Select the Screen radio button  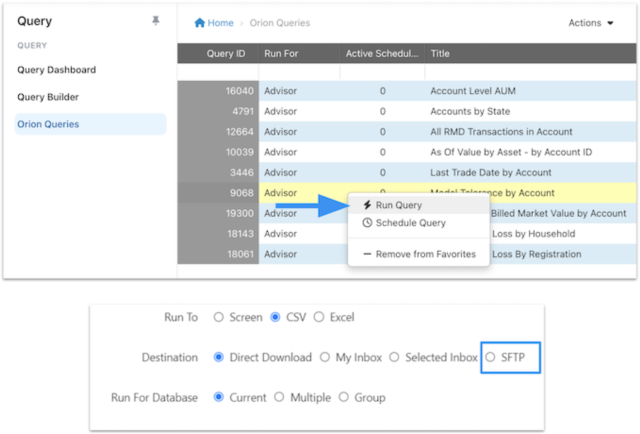219,318
